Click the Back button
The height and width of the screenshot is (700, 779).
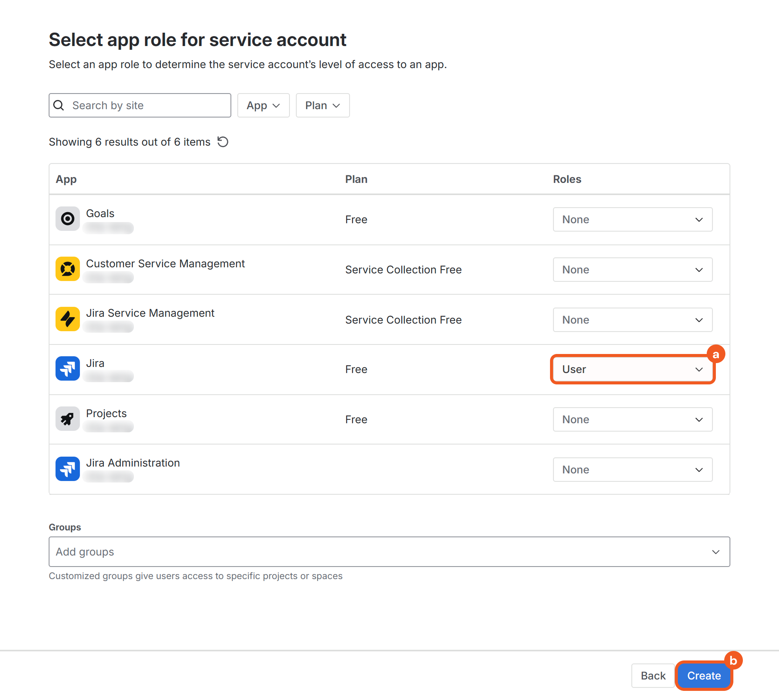tap(652, 675)
